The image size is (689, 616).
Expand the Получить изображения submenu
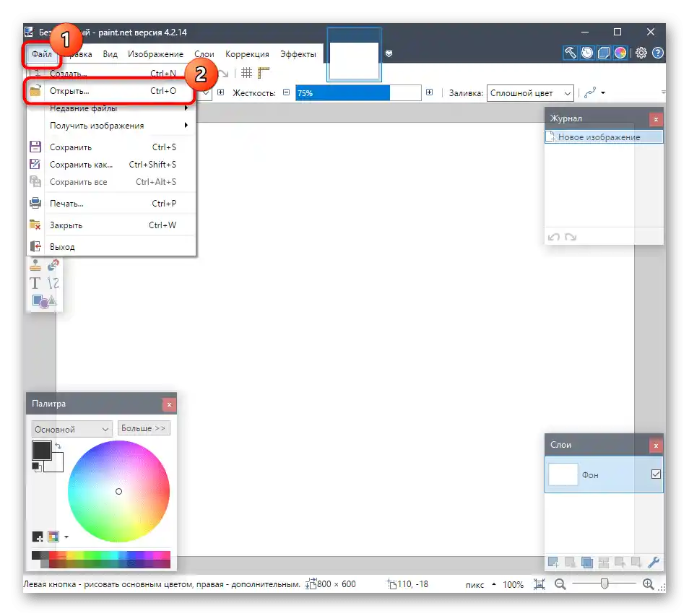(111, 126)
